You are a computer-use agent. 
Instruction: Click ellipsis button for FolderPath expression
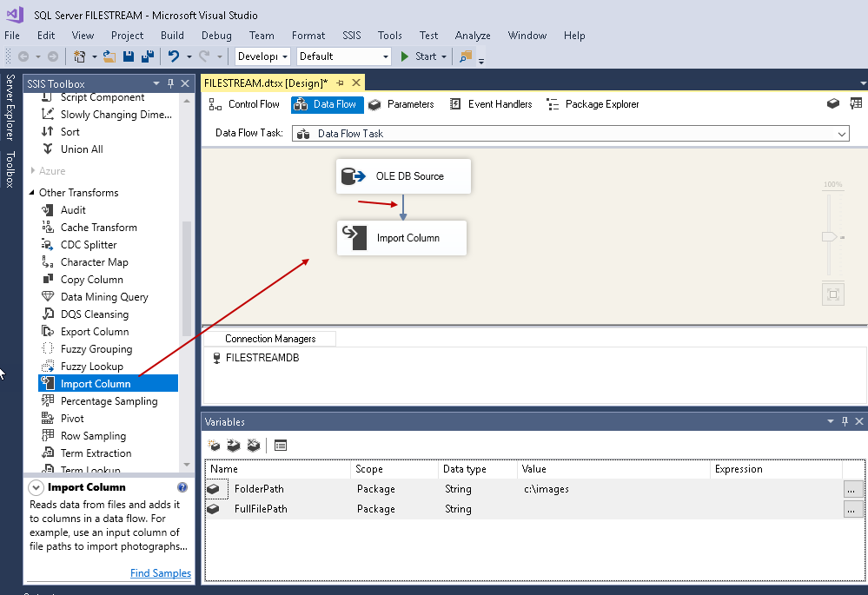(x=853, y=489)
